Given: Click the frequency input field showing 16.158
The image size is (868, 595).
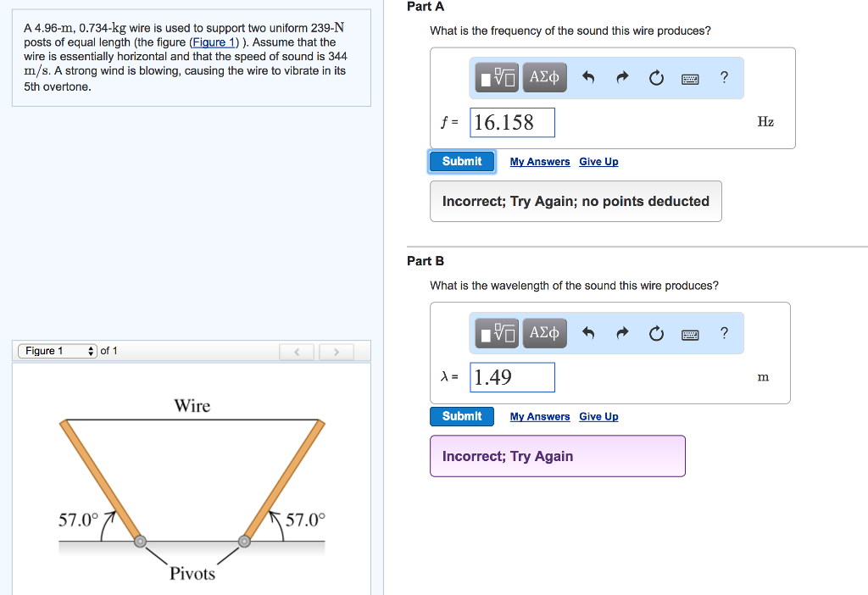Looking at the screenshot, I should point(512,122).
